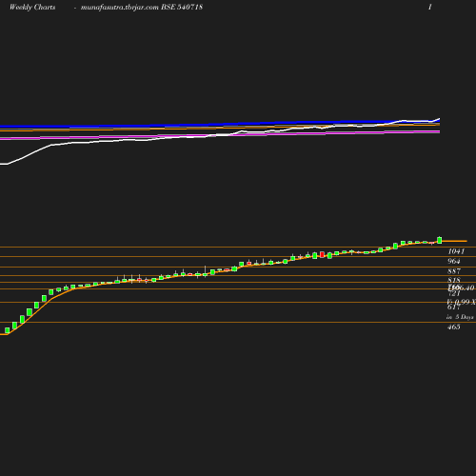Click the 'in 5 Days' text
Viewport: 476px width, 476px height.
click(460, 317)
